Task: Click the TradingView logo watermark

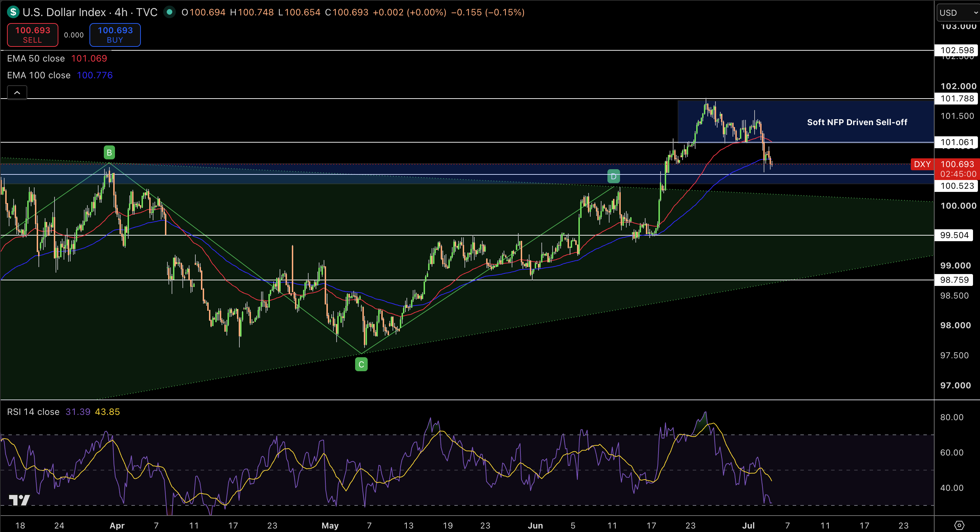Action: tap(20, 500)
